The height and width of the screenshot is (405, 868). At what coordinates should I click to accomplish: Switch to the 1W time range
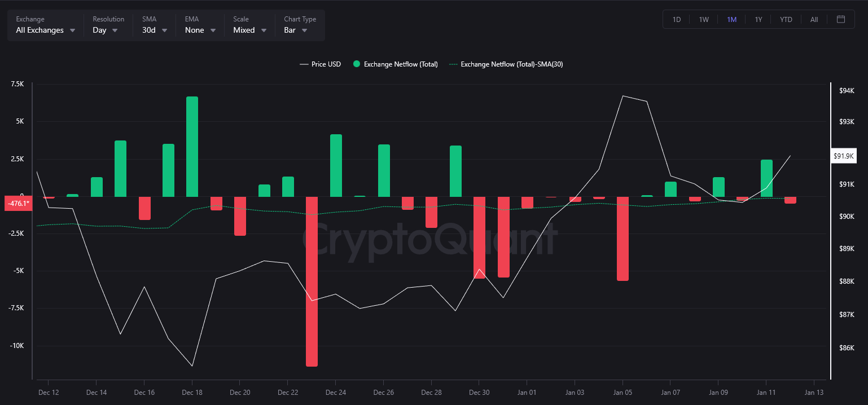pos(704,19)
